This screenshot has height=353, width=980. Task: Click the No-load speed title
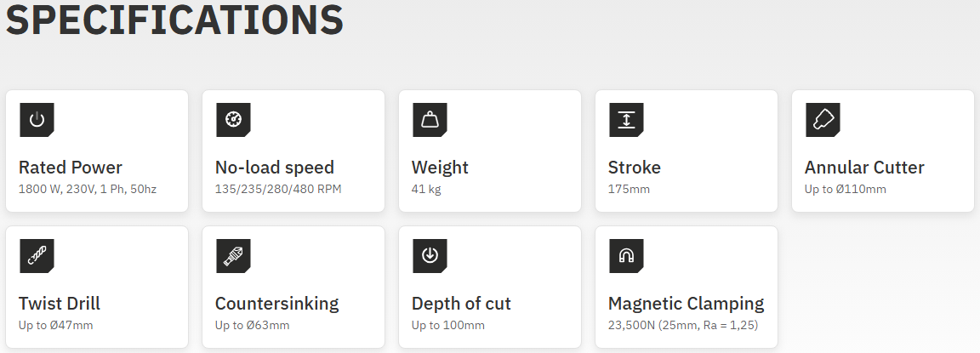pyautogui.click(x=275, y=168)
